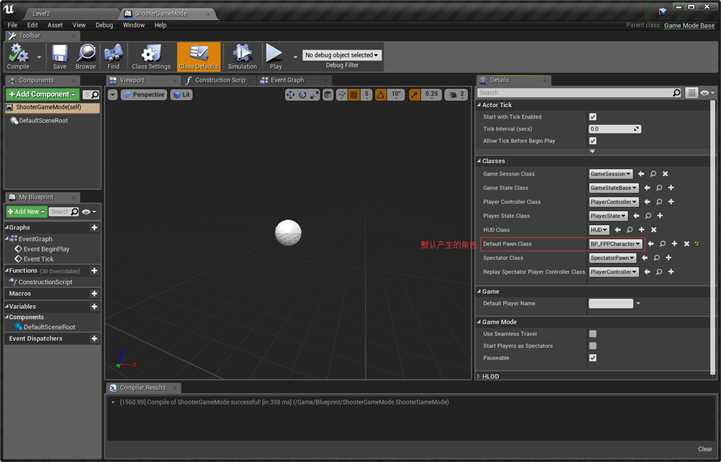
Task: Show Class Defaults in toolbar
Action: pos(199,57)
